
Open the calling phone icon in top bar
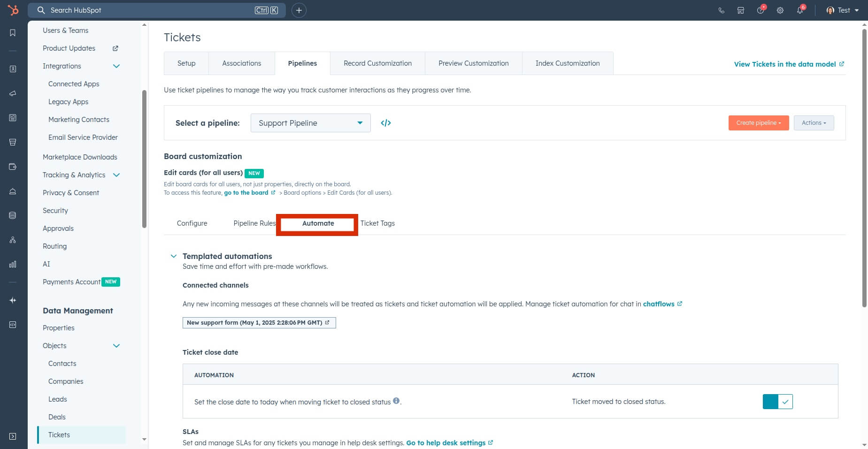point(722,10)
